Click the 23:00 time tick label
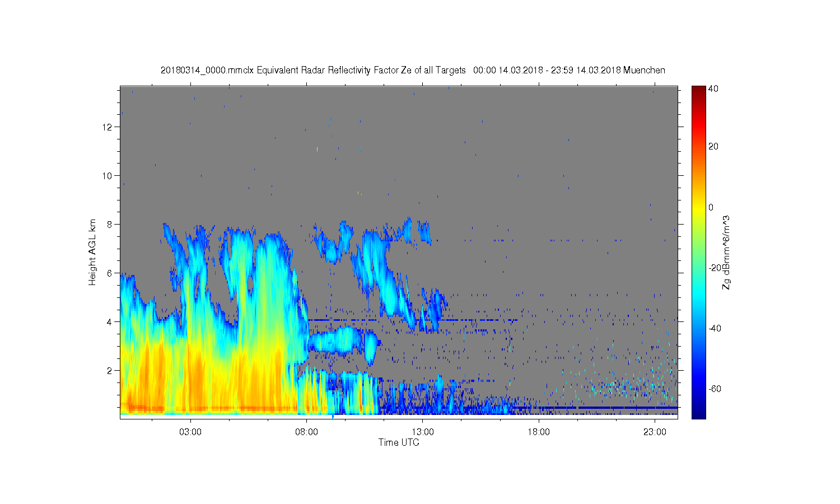 point(655,432)
